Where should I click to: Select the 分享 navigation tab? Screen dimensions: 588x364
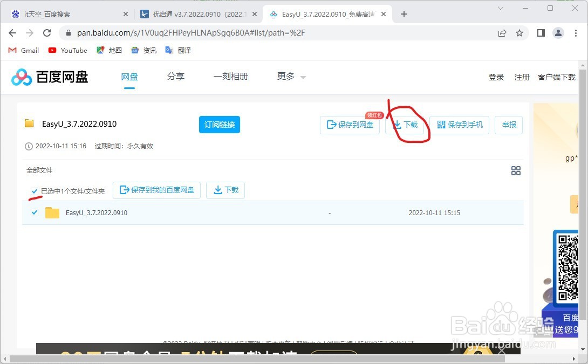click(176, 77)
